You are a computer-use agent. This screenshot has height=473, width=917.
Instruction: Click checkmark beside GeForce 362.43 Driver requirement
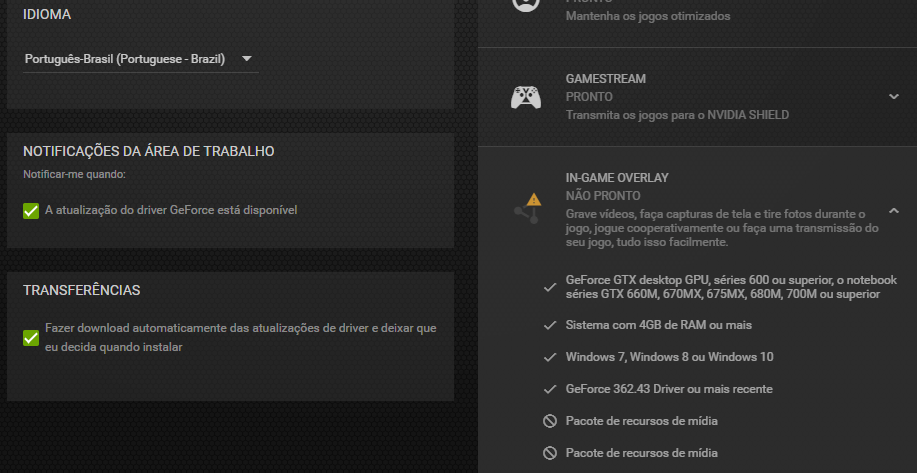(550, 389)
